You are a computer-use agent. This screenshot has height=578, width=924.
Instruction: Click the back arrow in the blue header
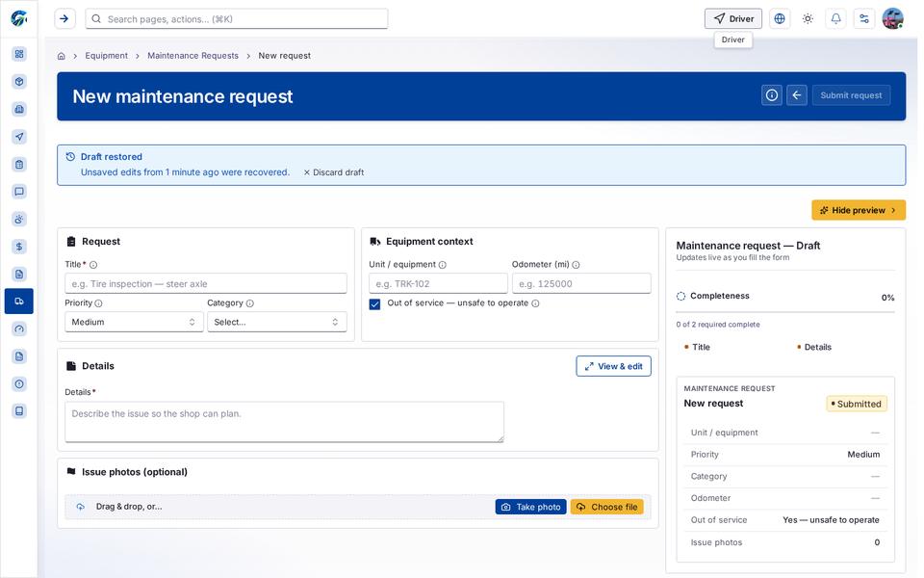797,95
